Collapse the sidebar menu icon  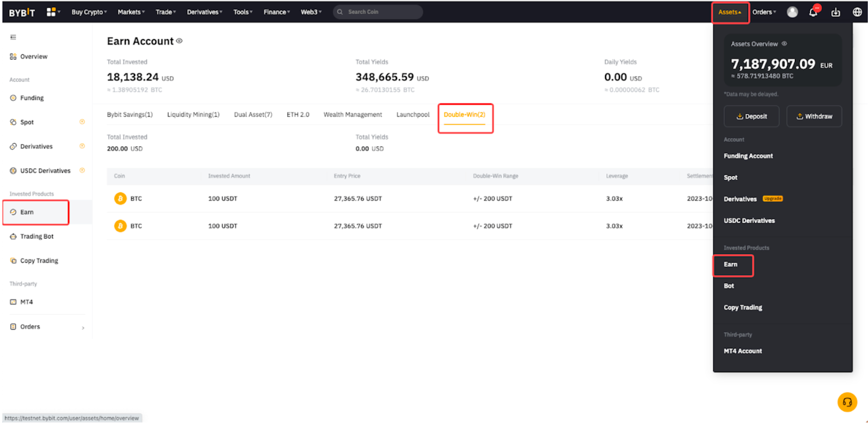coord(13,37)
